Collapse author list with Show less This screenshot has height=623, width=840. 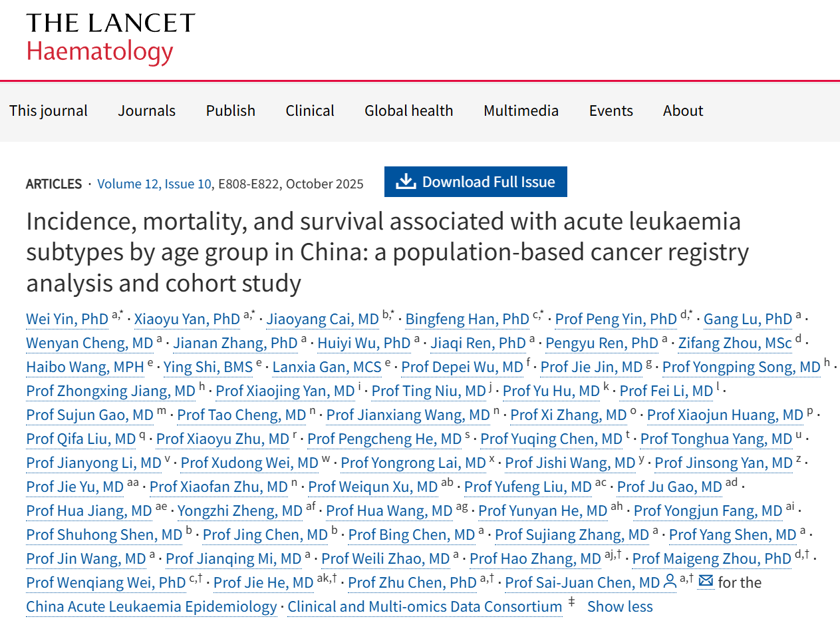coord(620,606)
